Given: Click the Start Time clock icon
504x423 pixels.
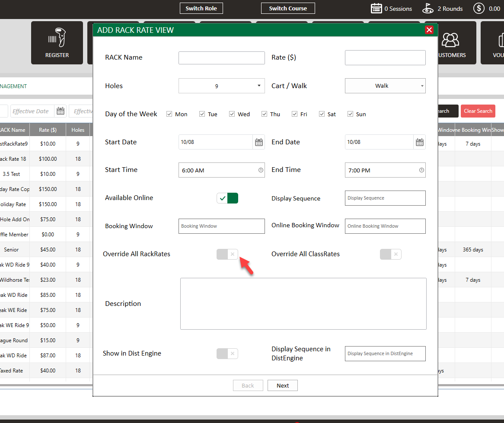Looking at the screenshot, I should click(261, 170).
